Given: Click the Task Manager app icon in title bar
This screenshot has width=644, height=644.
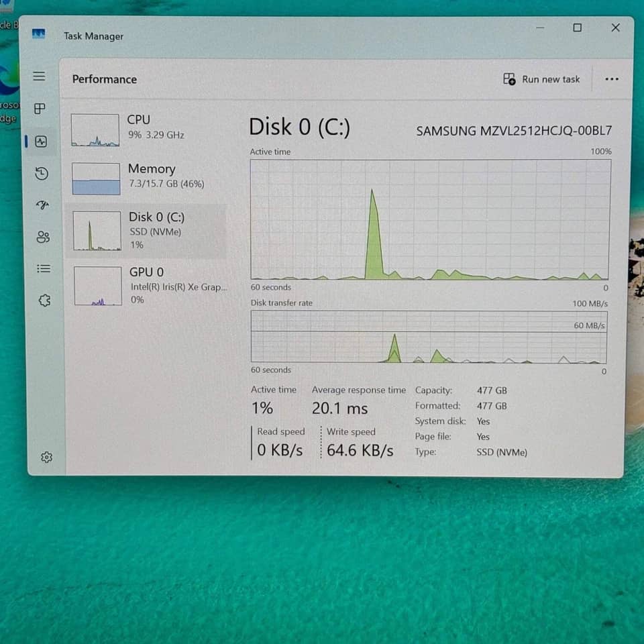Looking at the screenshot, I should click(39, 34).
